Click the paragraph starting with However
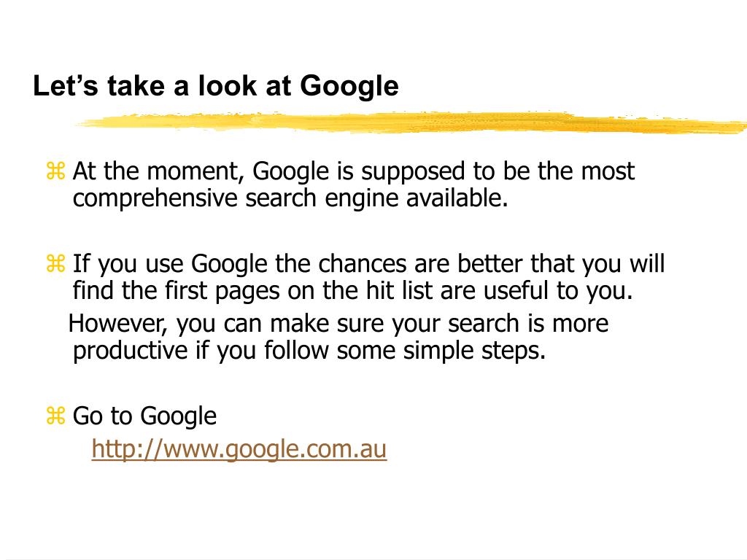Image resolution: width=747 pixels, height=560 pixels. click(x=338, y=337)
